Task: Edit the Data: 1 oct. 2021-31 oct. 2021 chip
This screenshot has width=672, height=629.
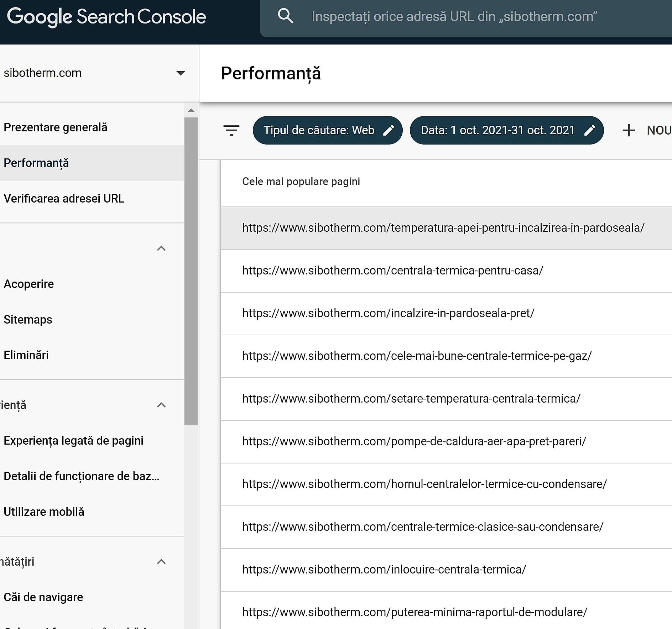Action: tap(507, 130)
